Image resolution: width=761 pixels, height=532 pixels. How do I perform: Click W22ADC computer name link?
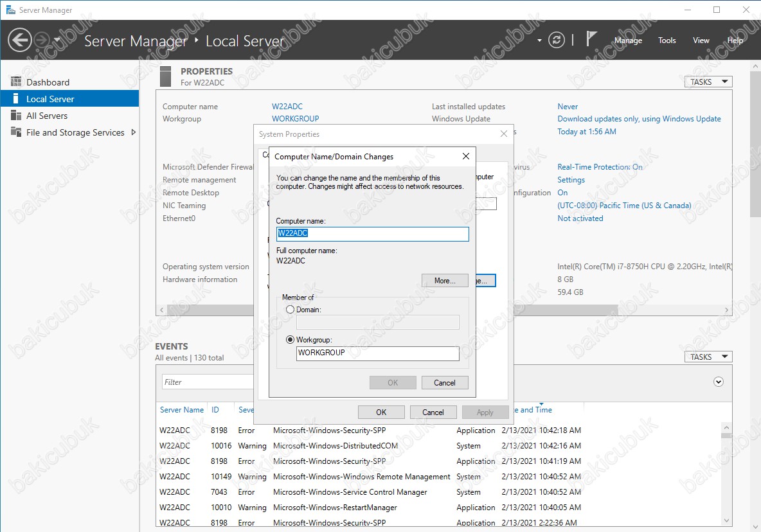pos(287,106)
